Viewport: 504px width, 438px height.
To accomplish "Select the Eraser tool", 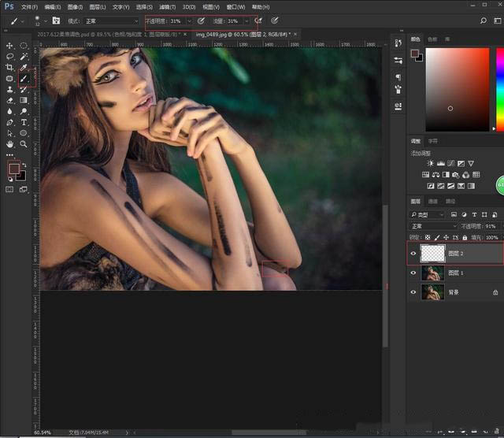I will (10, 101).
